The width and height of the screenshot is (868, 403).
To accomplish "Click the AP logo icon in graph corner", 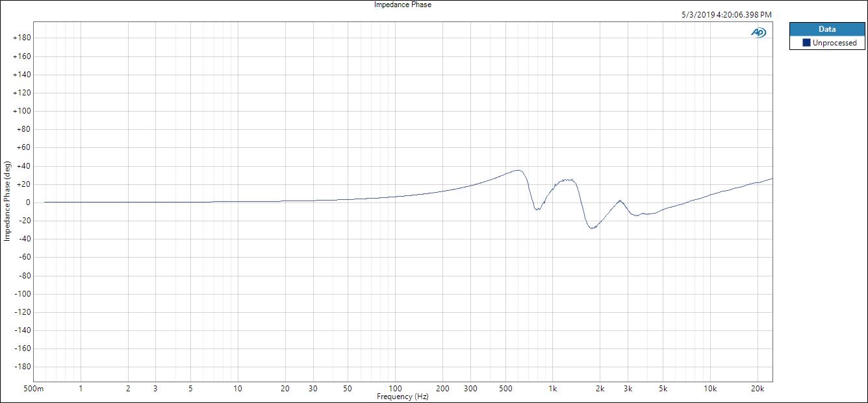I will coord(758,32).
